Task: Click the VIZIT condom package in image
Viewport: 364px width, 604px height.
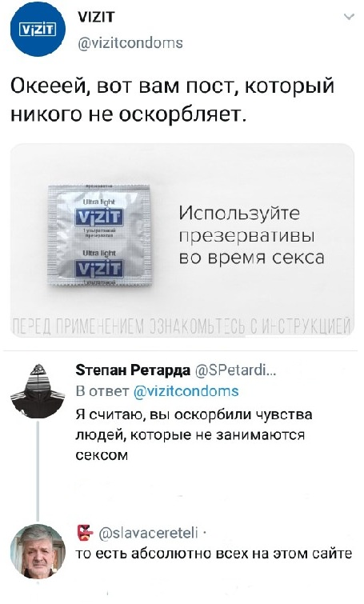Action: [99, 235]
